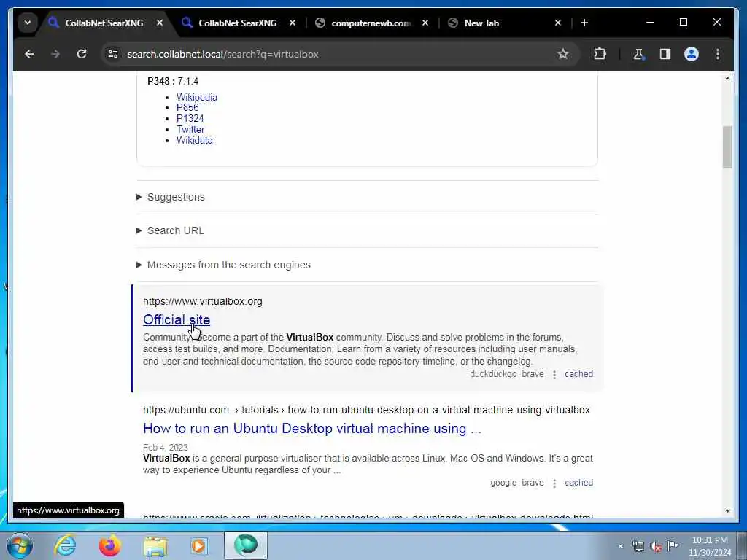Viewport: 747px width, 560px height.
Task: Click the active browser taskbar button
Action: pyautogui.click(x=245, y=545)
